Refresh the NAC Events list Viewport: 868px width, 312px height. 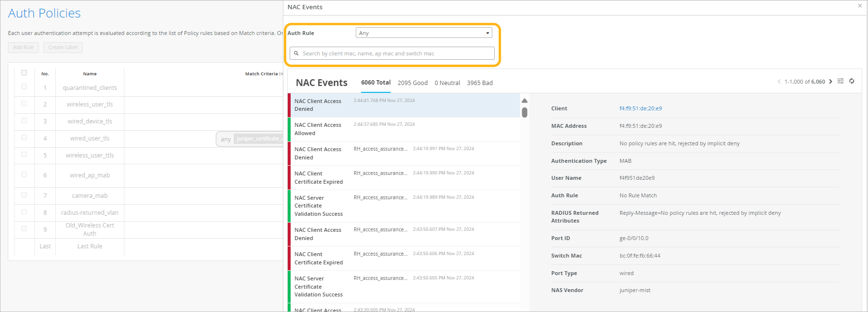point(851,81)
